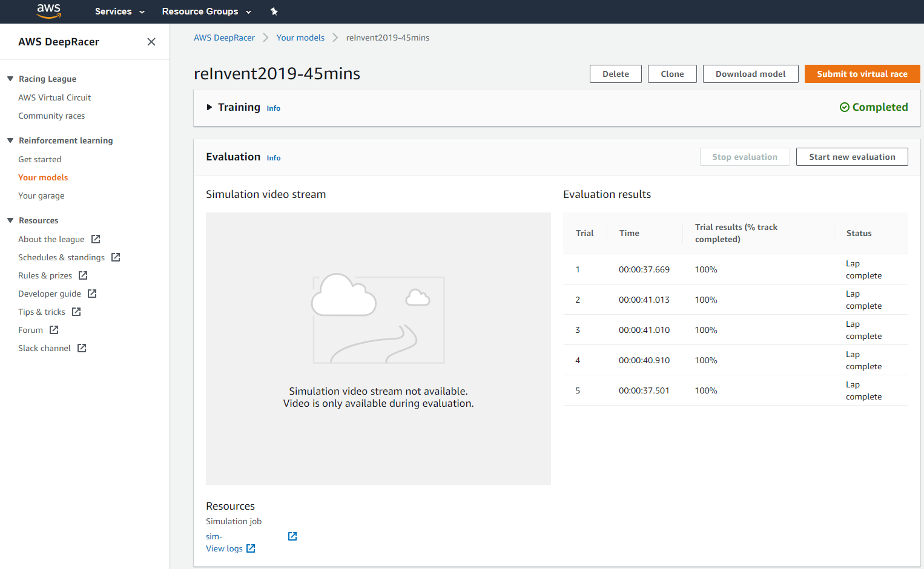Expand the Training section triangle

point(210,107)
